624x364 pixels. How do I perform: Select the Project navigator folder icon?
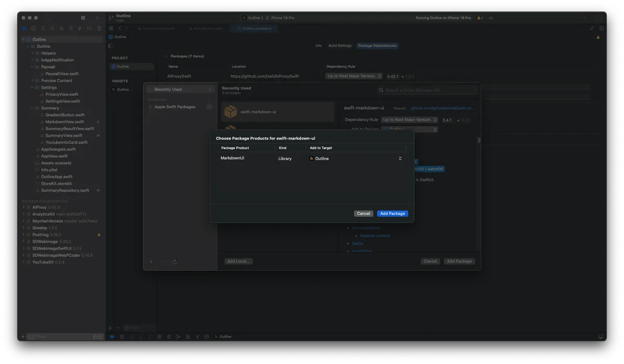tap(24, 29)
